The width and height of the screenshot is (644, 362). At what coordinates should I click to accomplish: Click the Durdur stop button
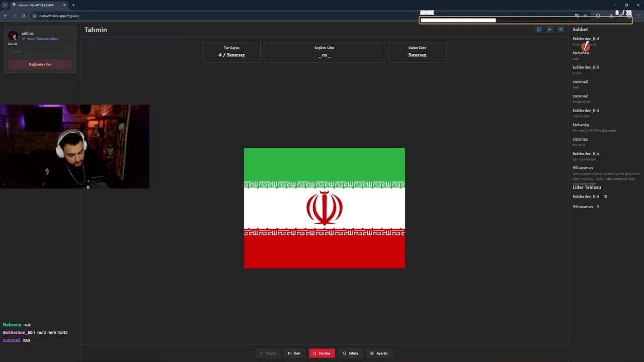click(322, 353)
